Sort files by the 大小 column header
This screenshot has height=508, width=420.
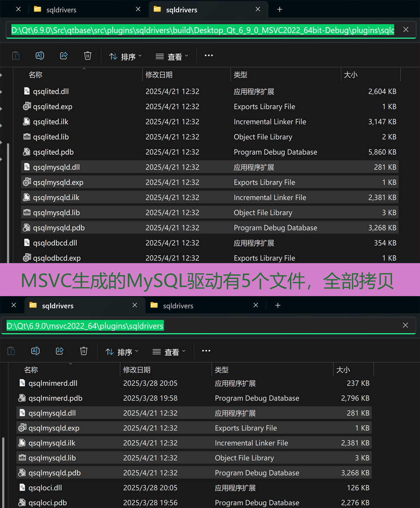[x=351, y=75]
